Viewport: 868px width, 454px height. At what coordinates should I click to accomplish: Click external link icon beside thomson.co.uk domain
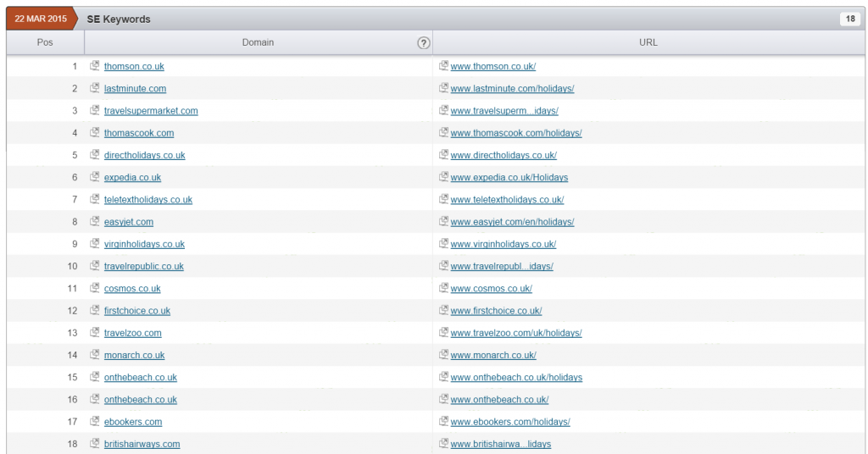pos(95,66)
